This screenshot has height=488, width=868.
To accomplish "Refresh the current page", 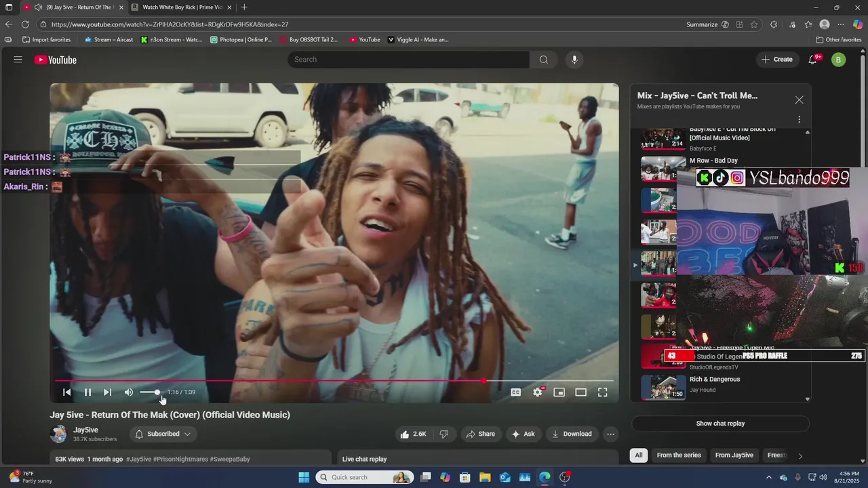I will tap(25, 24).
